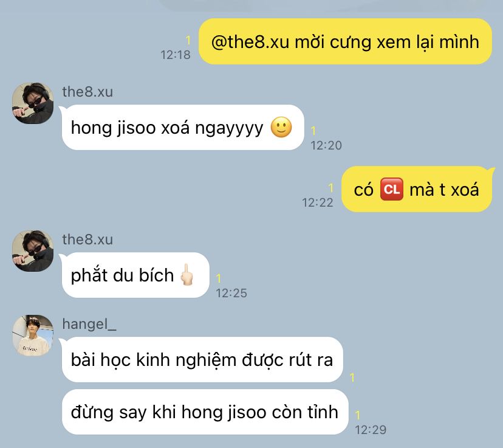Tap the red CL emoji icon
This screenshot has height=448, width=503.
coord(391,189)
